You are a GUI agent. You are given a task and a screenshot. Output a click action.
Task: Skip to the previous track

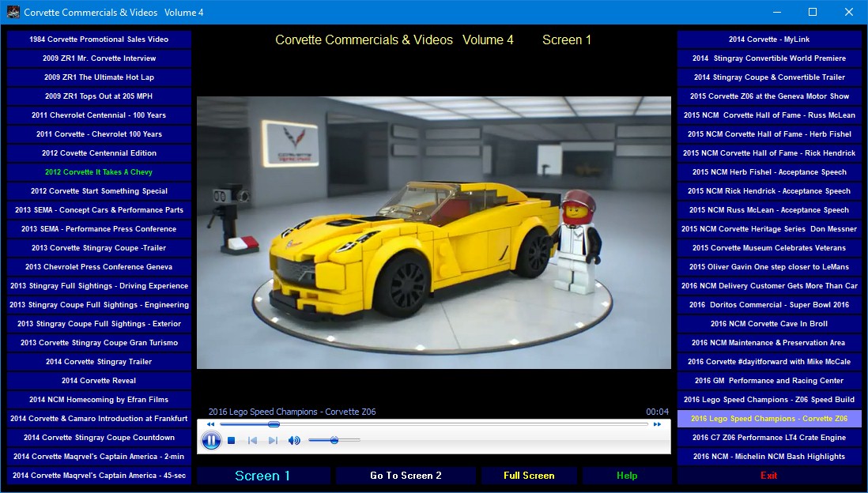[x=252, y=440]
